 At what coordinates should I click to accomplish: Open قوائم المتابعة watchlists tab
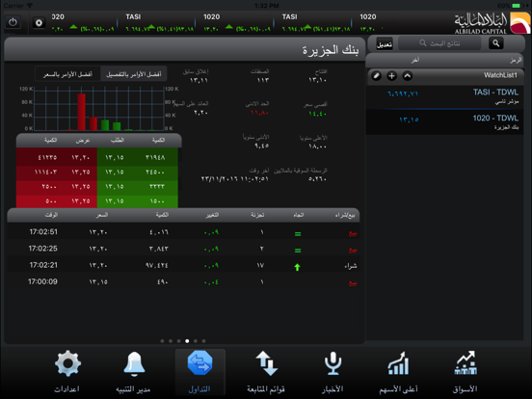click(x=266, y=372)
